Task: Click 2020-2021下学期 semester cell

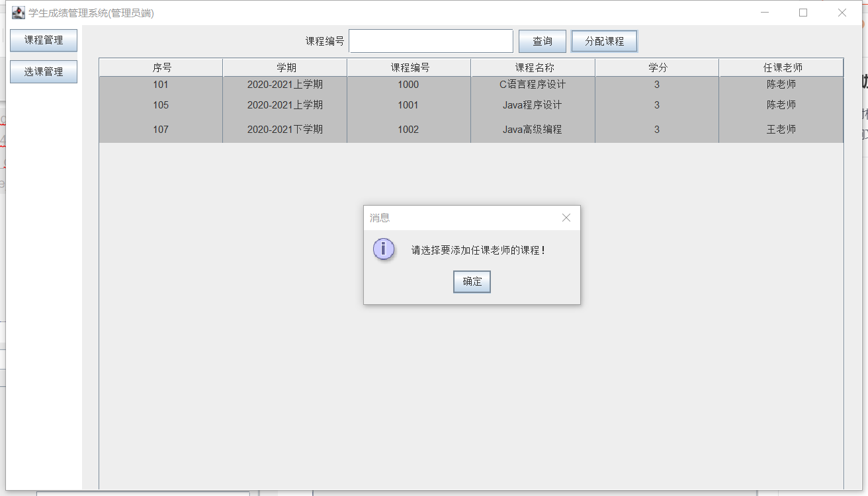Action: coord(285,130)
